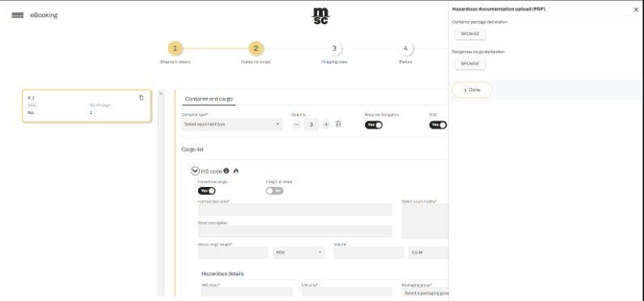Image resolution: width=644 pixels, height=301 pixels.
Task: Open the Select equipment type dropdown
Action: [232, 125]
